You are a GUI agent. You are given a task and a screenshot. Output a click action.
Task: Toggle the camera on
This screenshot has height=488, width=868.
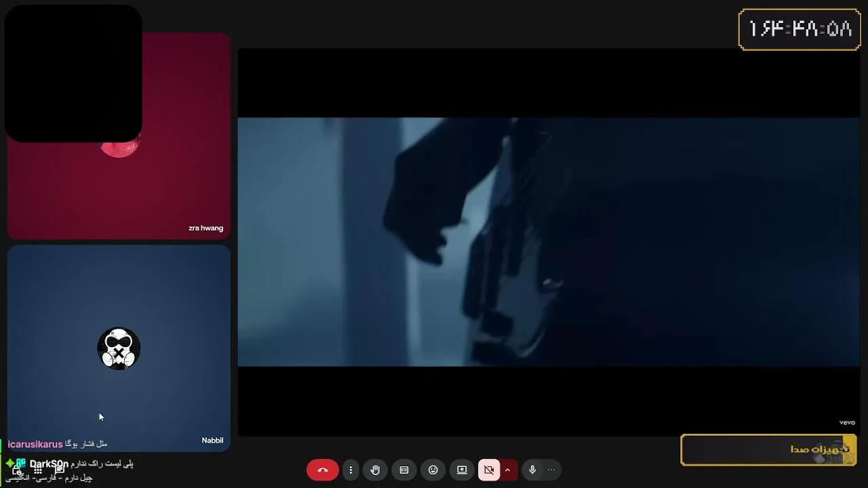(x=489, y=470)
